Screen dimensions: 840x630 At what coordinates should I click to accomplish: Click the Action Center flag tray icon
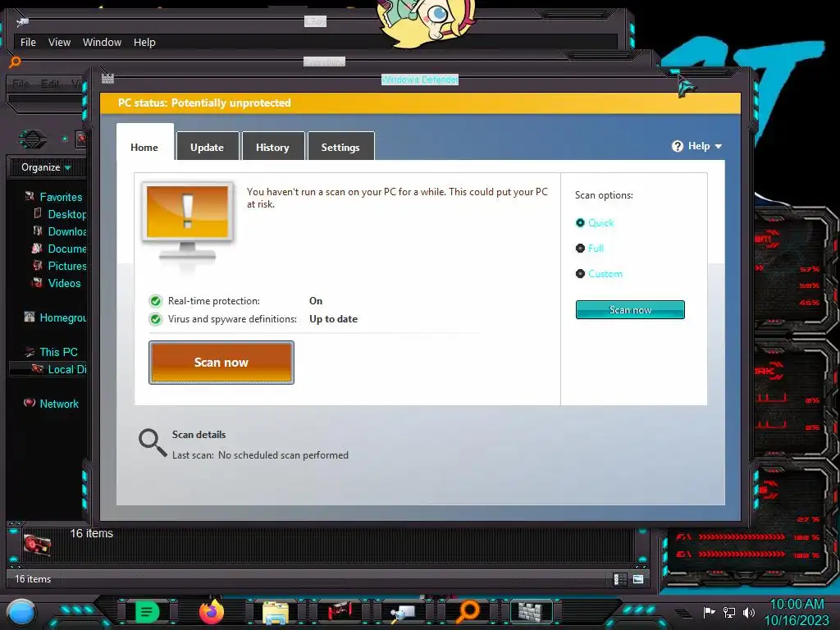pos(710,612)
